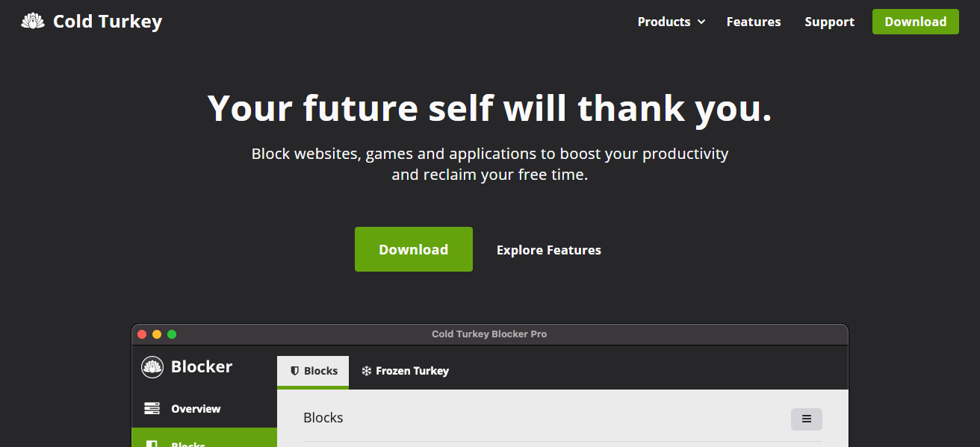Click the green maximize dot in the app preview

pos(172,334)
